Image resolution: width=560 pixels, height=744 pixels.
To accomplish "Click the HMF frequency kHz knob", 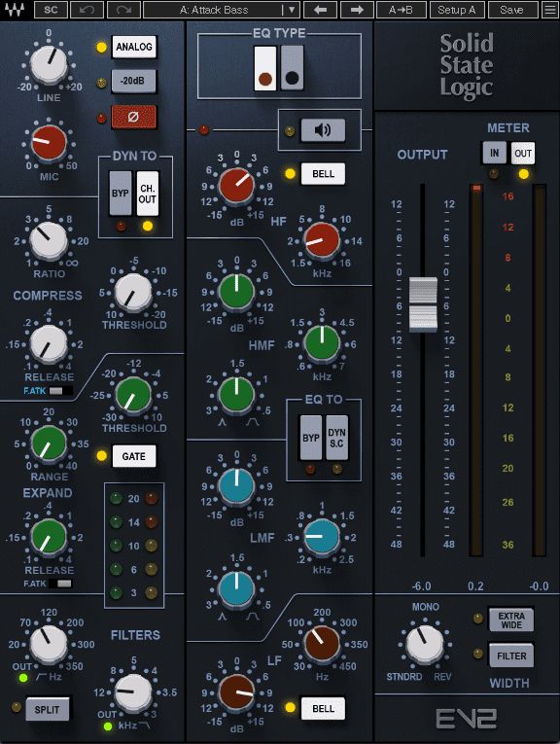I will (x=322, y=342).
